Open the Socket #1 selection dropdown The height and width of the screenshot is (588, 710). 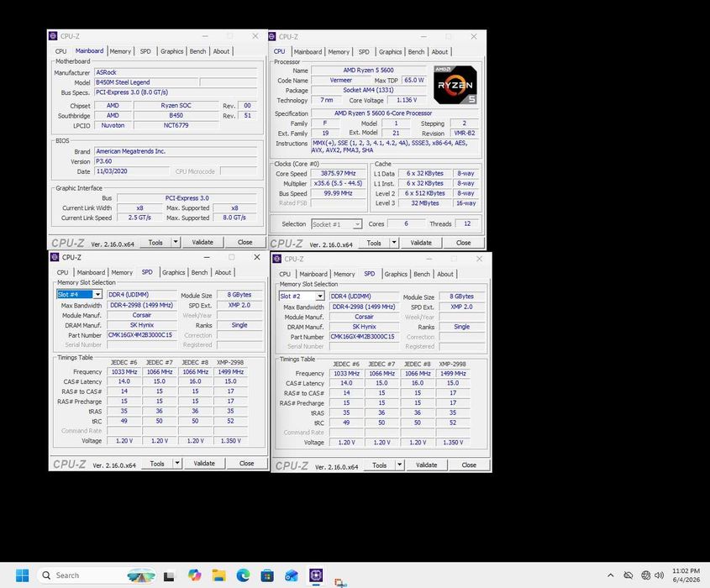coord(357,224)
